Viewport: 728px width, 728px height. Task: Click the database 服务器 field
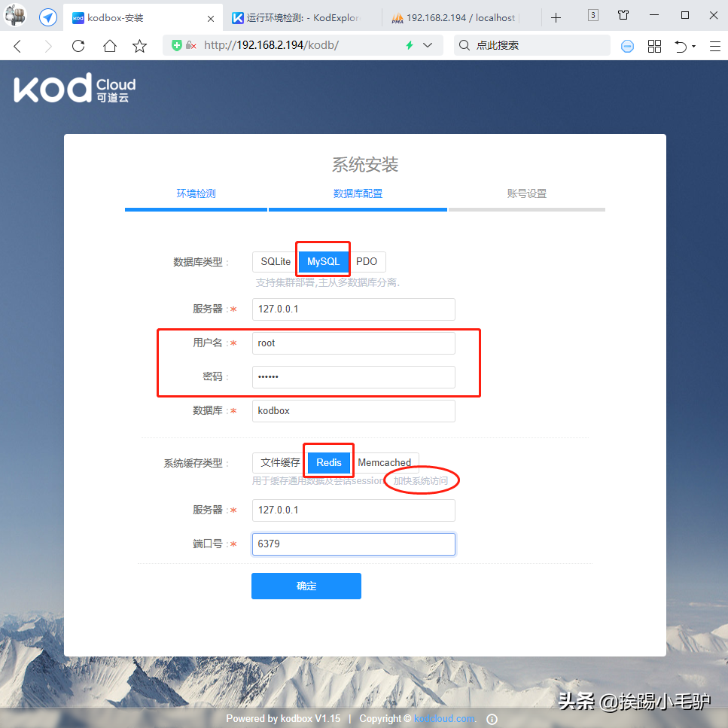353,309
